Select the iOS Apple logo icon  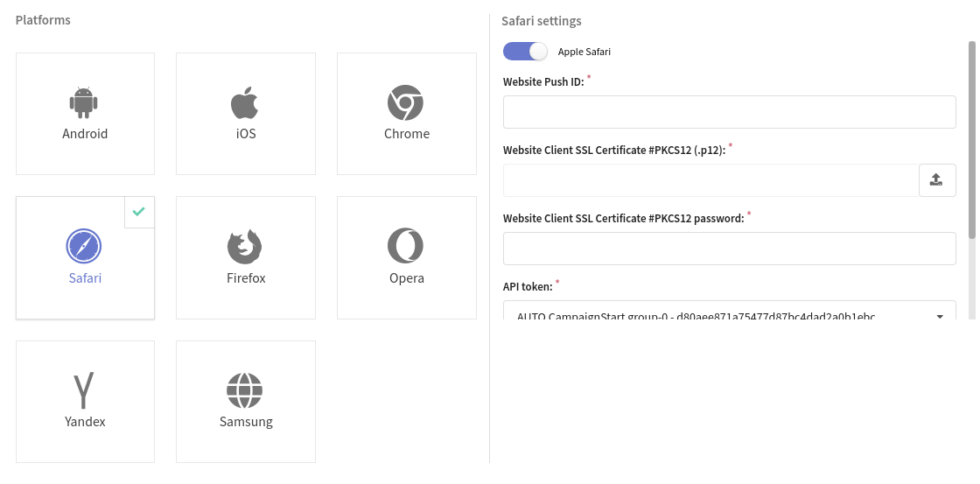click(x=245, y=102)
